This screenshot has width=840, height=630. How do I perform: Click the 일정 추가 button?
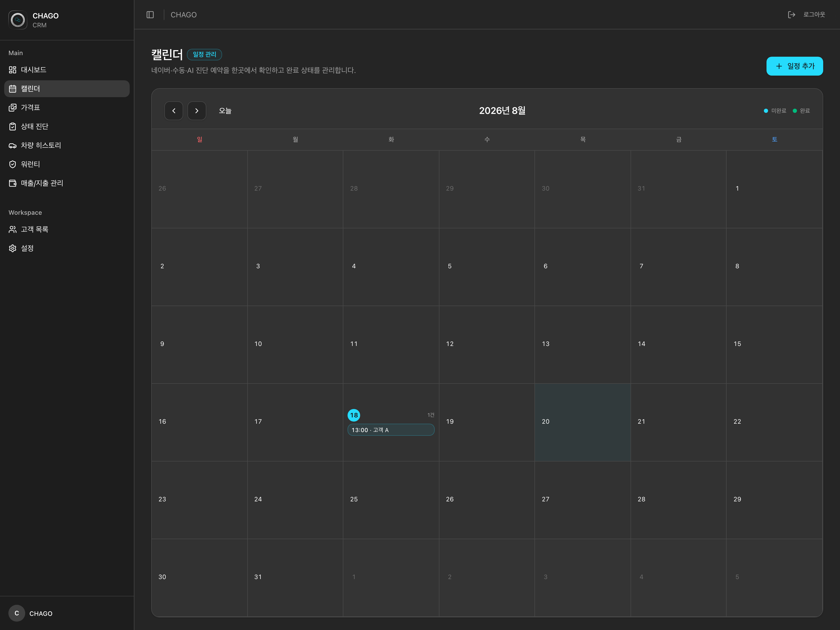point(794,66)
